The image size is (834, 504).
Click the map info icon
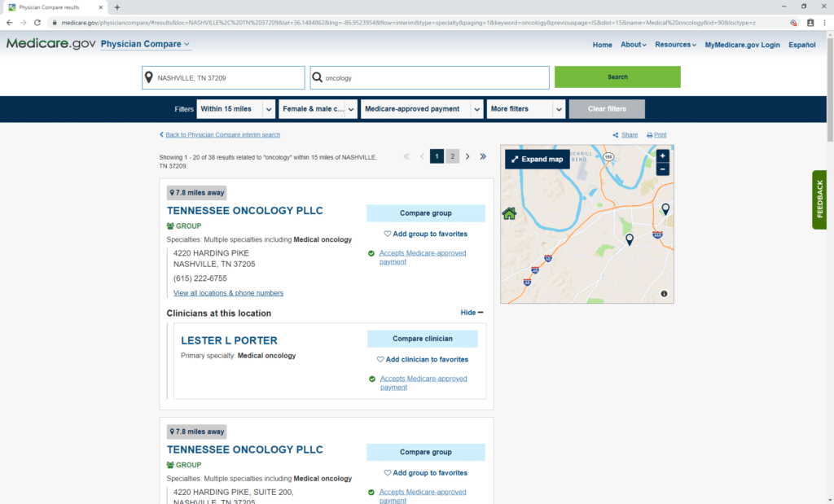(664, 293)
